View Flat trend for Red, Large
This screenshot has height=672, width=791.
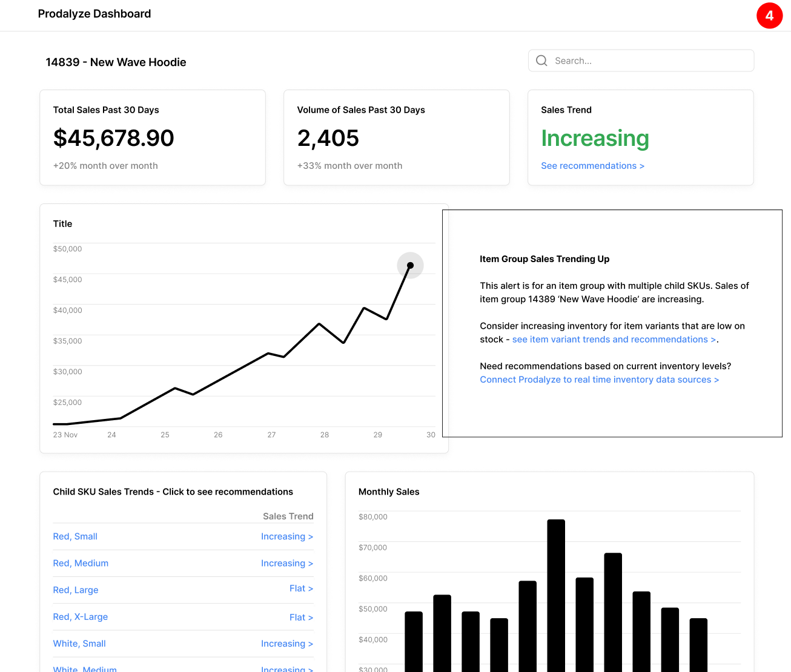(x=301, y=588)
